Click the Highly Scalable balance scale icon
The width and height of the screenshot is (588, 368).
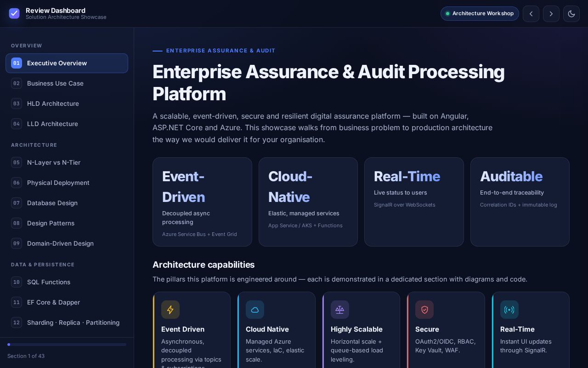340,310
